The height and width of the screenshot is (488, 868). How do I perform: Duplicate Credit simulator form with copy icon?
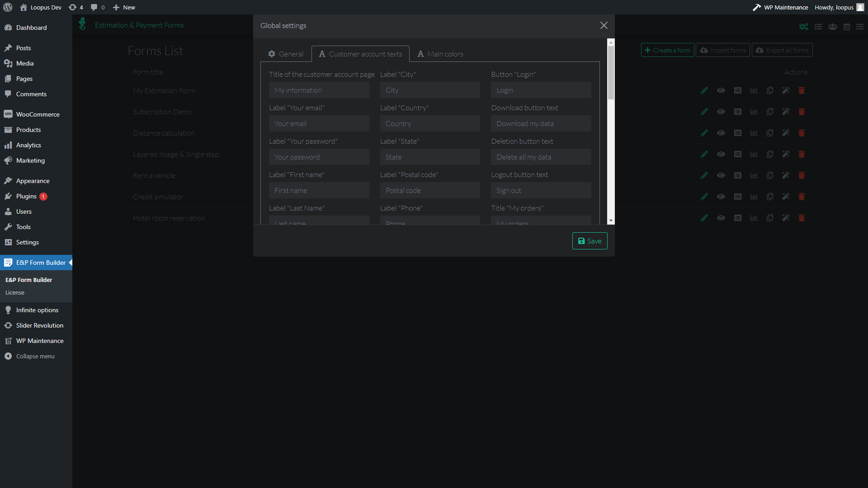pyautogui.click(x=770, y=197)
